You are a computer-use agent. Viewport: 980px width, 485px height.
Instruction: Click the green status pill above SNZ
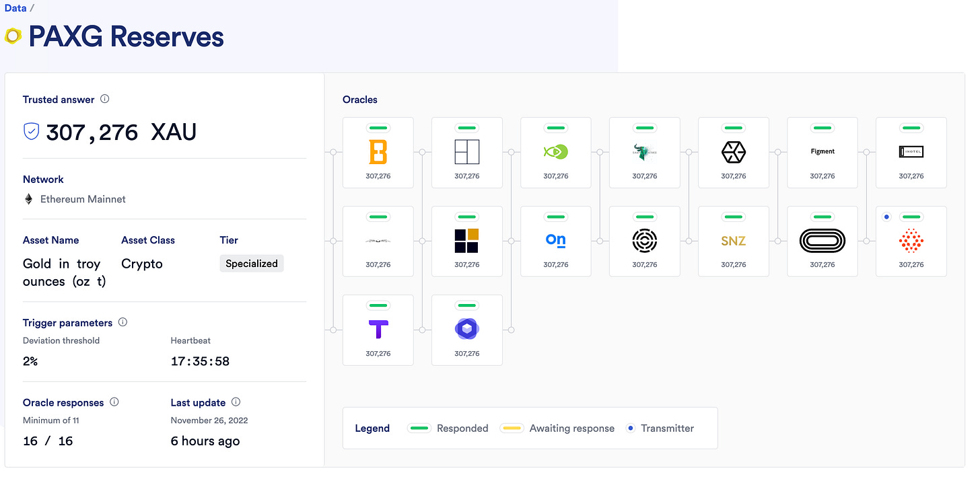click(x=733, y=217)
